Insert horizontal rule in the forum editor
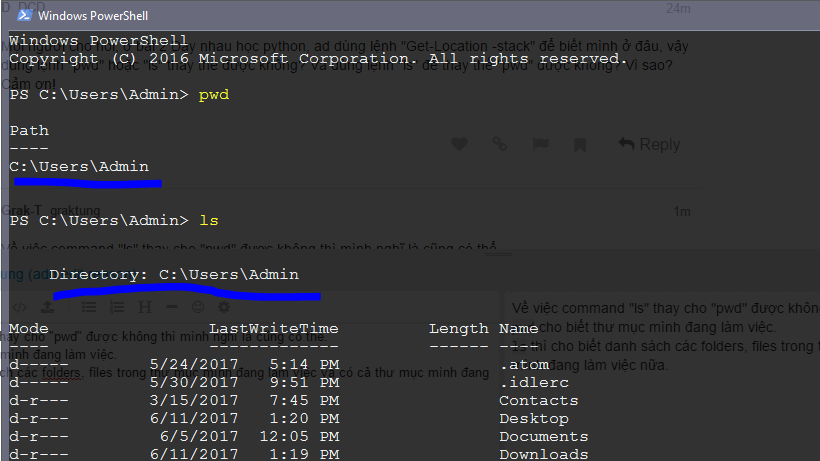This screenshot has height=461, width=820. tap(172, 307)
